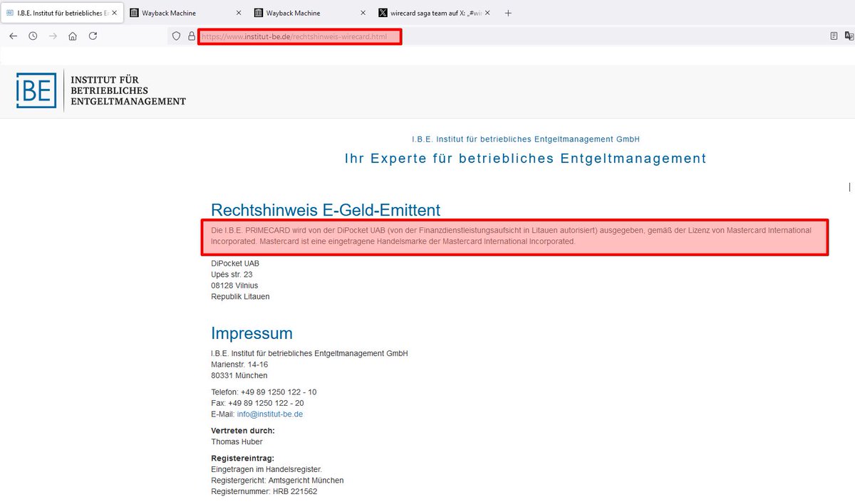
Task: Go to the browser home page
Action: 73,36
